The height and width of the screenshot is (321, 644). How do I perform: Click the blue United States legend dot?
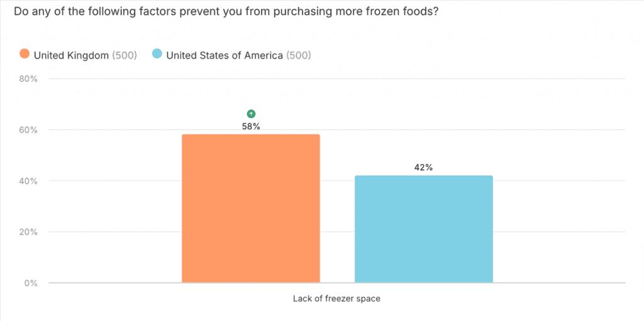coord(157,54)
